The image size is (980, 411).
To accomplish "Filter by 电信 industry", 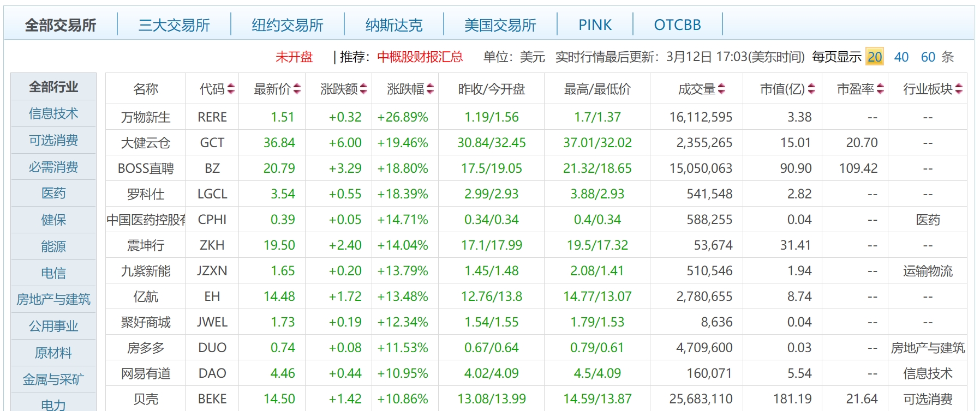I will 53,273.
